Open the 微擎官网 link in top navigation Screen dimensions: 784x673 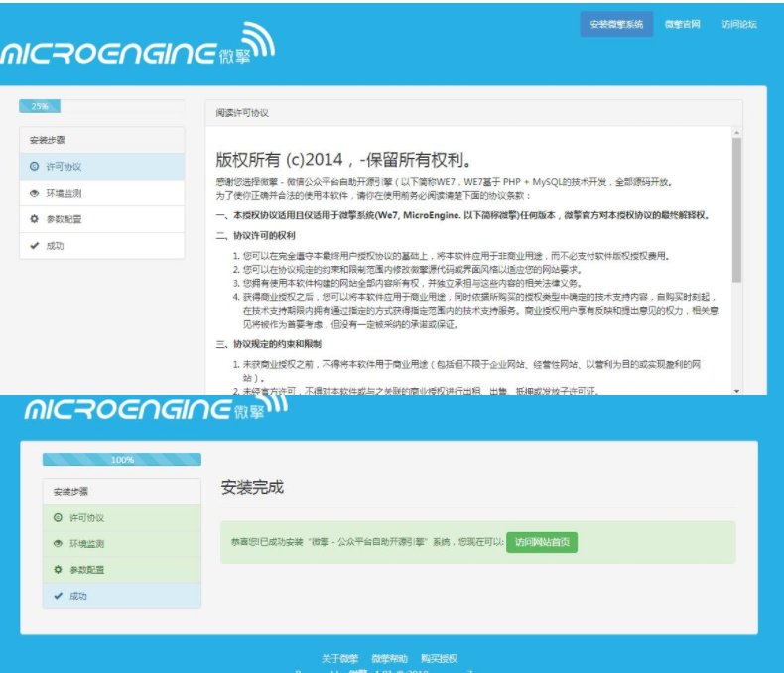(x=682, y=24)
